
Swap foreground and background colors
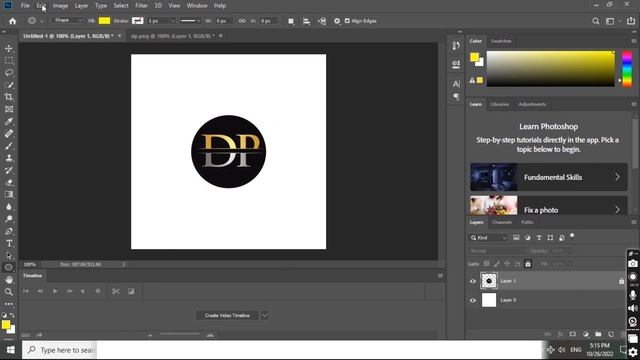pyautogui.click(x=12, y=315)
